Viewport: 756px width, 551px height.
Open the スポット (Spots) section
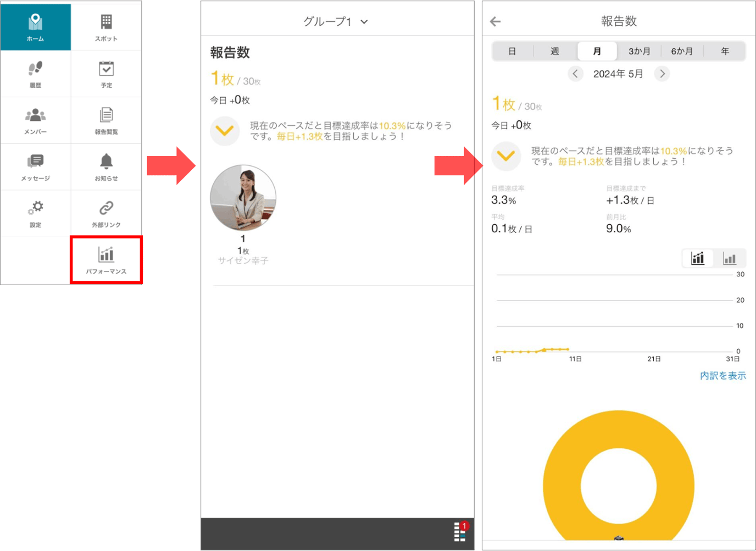105,26
